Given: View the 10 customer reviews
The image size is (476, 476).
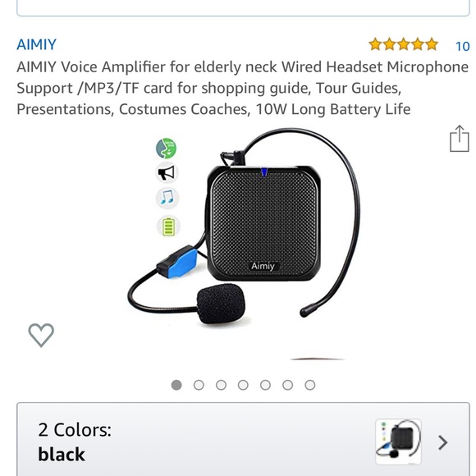Looking at the screenshot, I should pyautogui.click(x=462, y=46).
